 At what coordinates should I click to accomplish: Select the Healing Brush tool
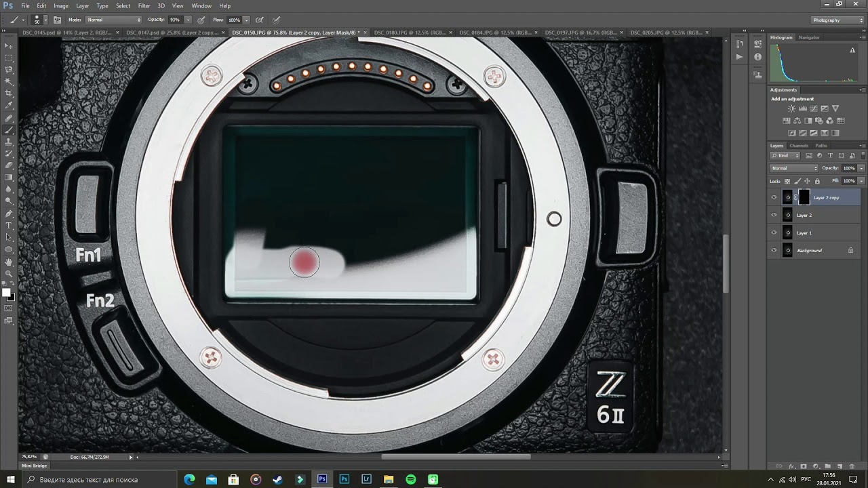pos(9,117)
